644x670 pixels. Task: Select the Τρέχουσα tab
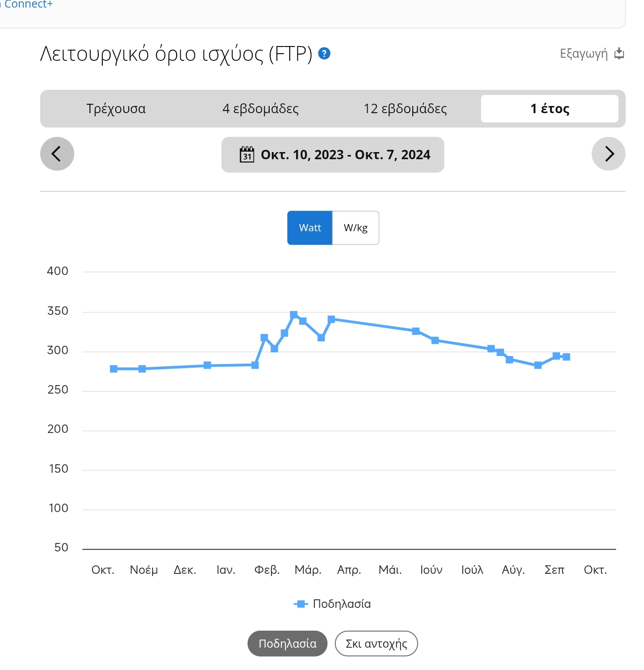(116, 109)
